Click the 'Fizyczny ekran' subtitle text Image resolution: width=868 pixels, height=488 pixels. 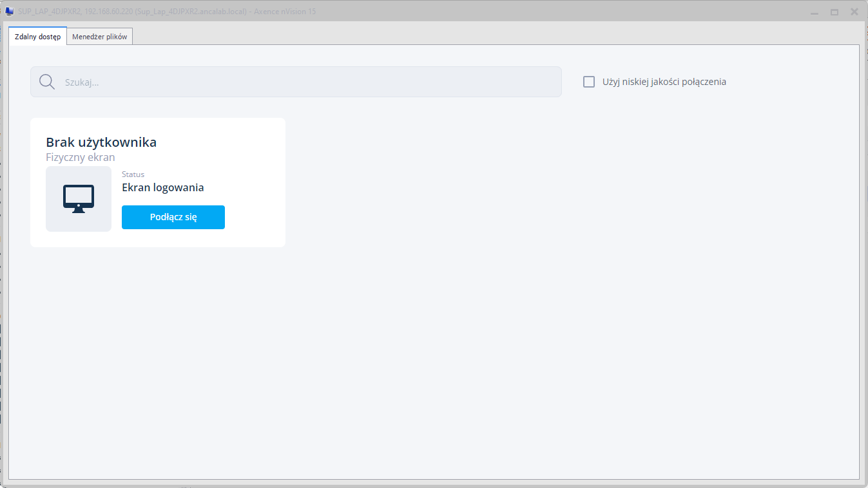pyautogui.click(x=81, y=157)
